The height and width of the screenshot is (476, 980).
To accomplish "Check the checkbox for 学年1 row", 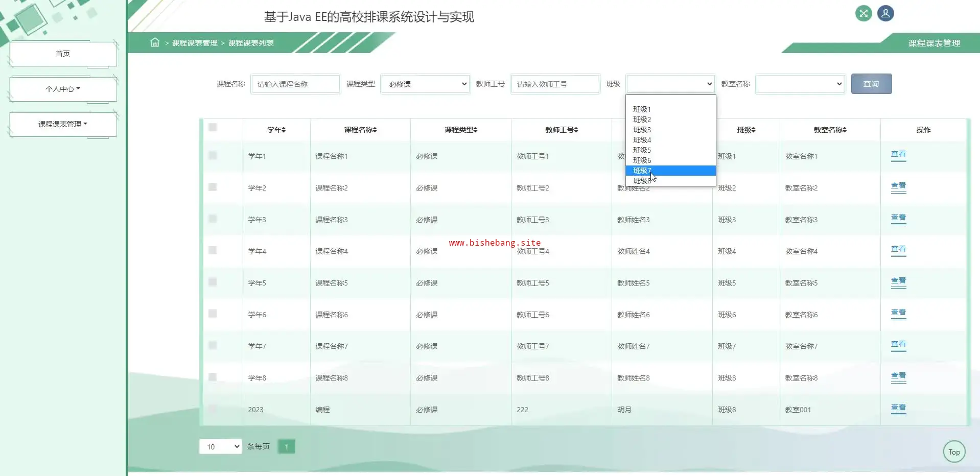I will click(x=213, y=155).
